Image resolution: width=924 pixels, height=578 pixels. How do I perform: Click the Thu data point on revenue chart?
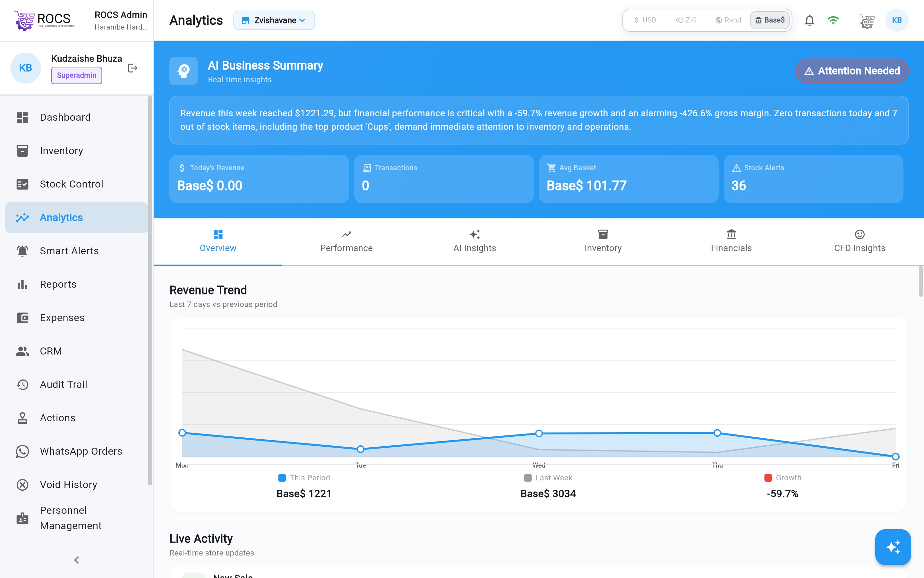click(717, 433)
